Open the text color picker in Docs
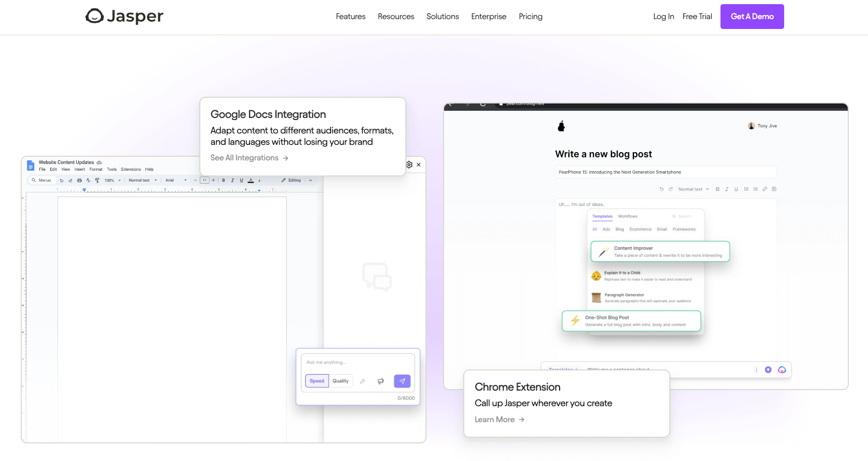Screen dimensions: 868x461 251,181
